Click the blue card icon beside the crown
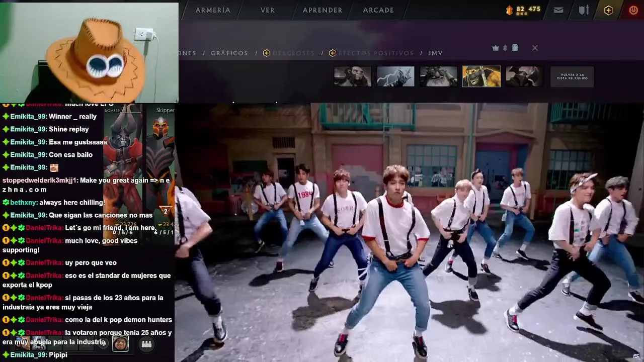 click(515, 48)
